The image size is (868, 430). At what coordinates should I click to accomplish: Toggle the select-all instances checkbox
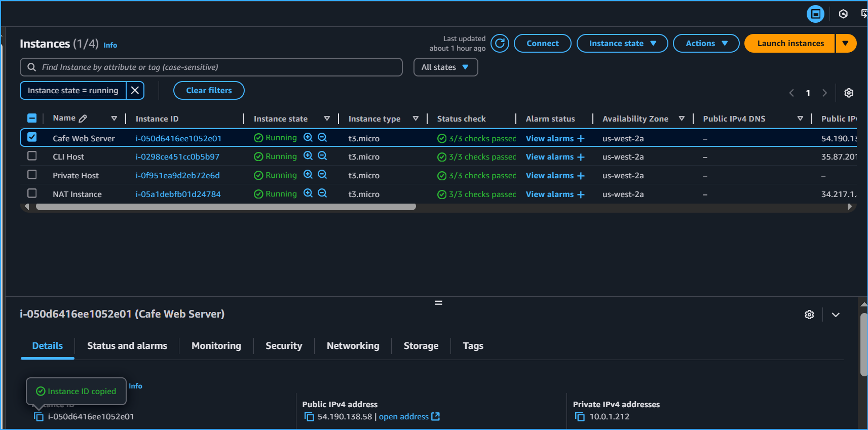32,118
